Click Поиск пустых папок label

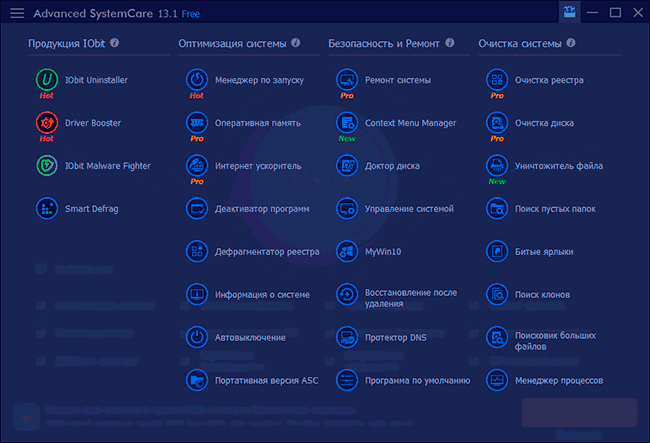point(555,209)
